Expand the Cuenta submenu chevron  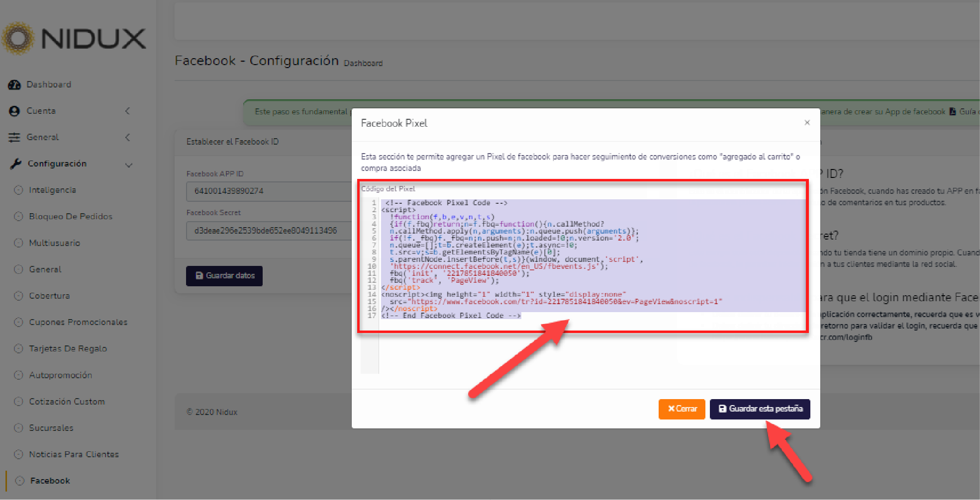click(128, 111)
